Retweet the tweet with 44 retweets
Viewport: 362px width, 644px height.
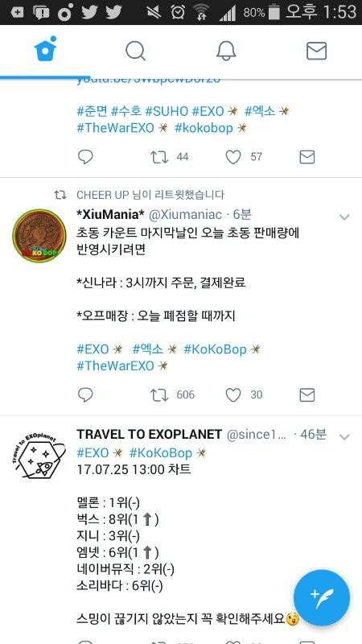159,157
